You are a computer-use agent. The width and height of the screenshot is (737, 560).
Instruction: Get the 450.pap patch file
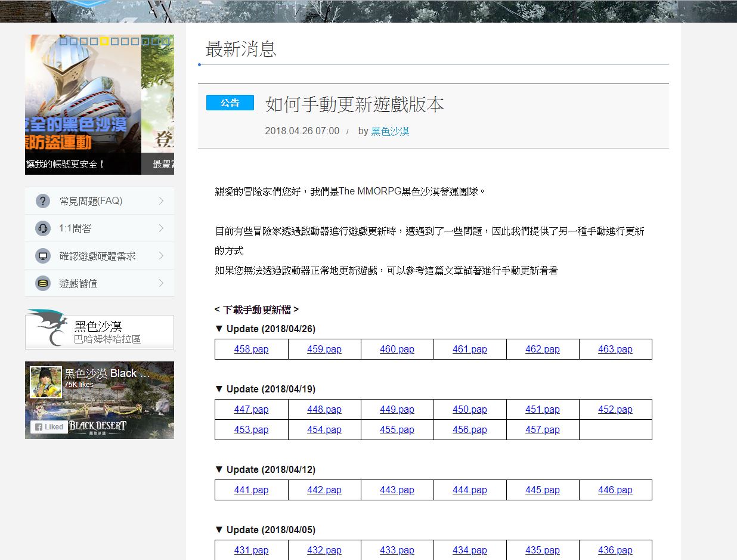(470, 410)
